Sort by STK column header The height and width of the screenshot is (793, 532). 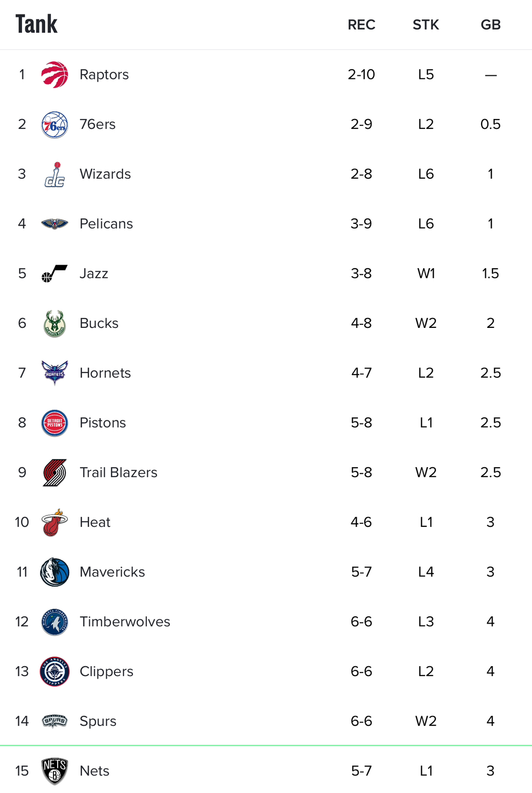[x=426, y=24]
